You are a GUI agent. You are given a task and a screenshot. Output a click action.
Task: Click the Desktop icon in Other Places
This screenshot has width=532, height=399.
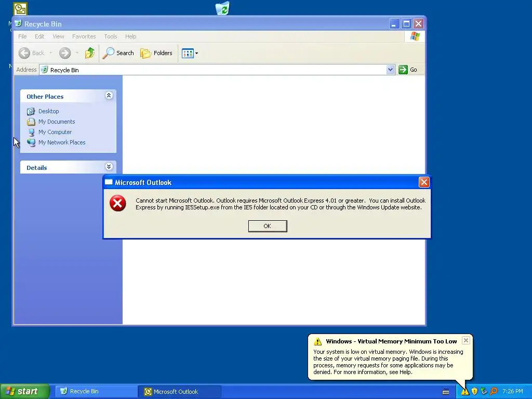point(31,111)
